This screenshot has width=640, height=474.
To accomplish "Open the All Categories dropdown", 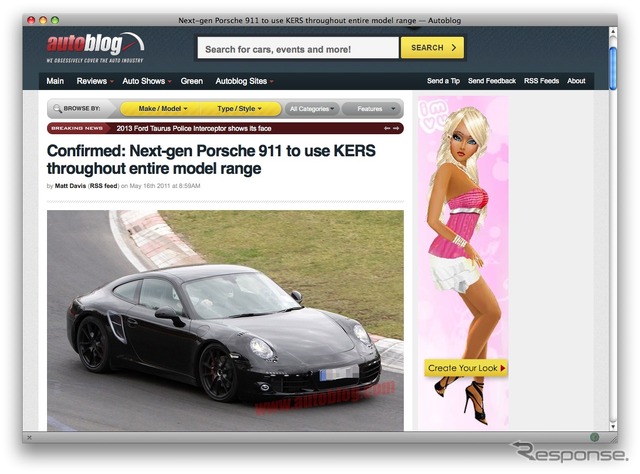I will click(x=312, y=109).
